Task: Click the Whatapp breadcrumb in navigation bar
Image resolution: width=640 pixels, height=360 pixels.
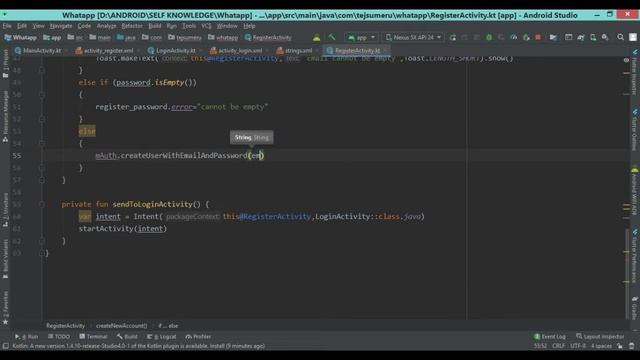Action: tap(20, 38)
